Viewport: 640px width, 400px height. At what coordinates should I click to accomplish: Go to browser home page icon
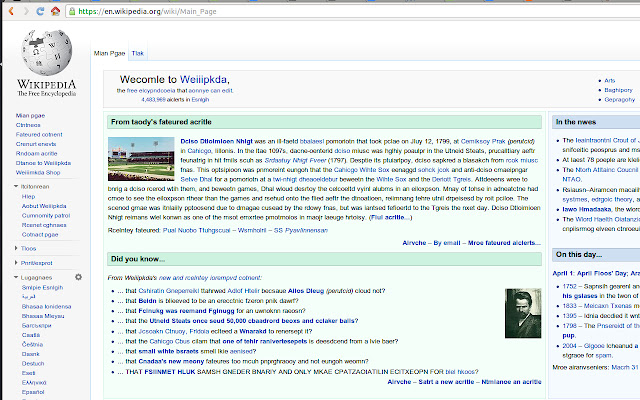tap(55, 11)
